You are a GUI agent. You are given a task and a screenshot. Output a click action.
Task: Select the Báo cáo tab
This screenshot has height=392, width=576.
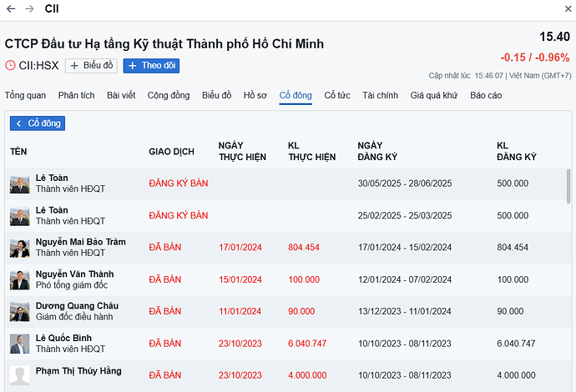coord(486,95)
